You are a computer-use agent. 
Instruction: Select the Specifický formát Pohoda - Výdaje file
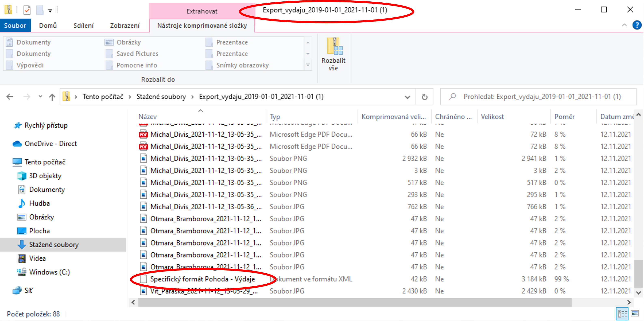point(203,279)
